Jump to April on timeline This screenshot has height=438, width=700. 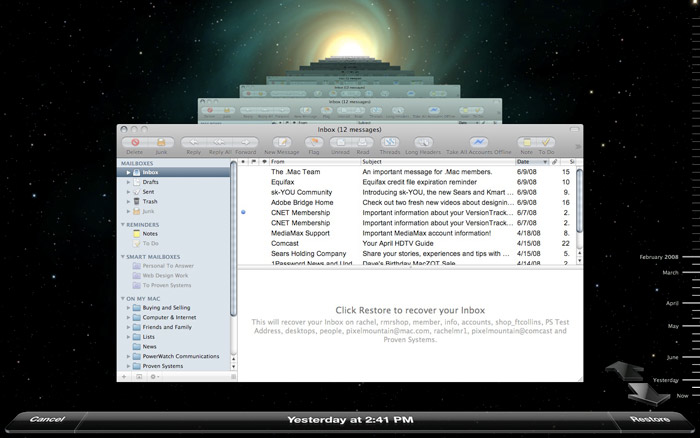672,304
